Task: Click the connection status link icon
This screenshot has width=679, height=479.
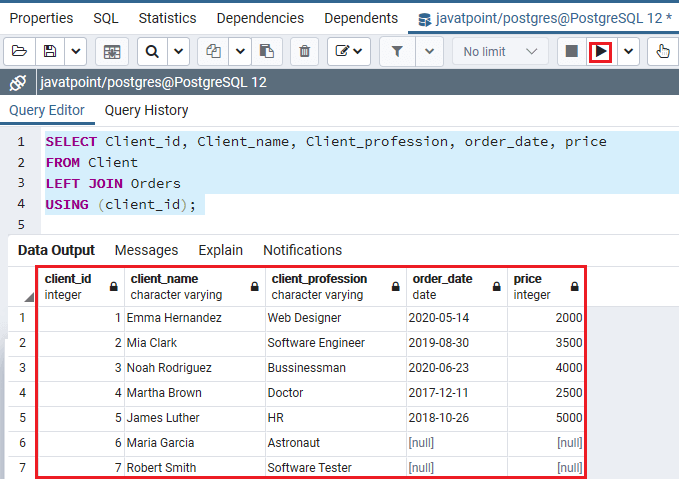Action: coord(18,82)
